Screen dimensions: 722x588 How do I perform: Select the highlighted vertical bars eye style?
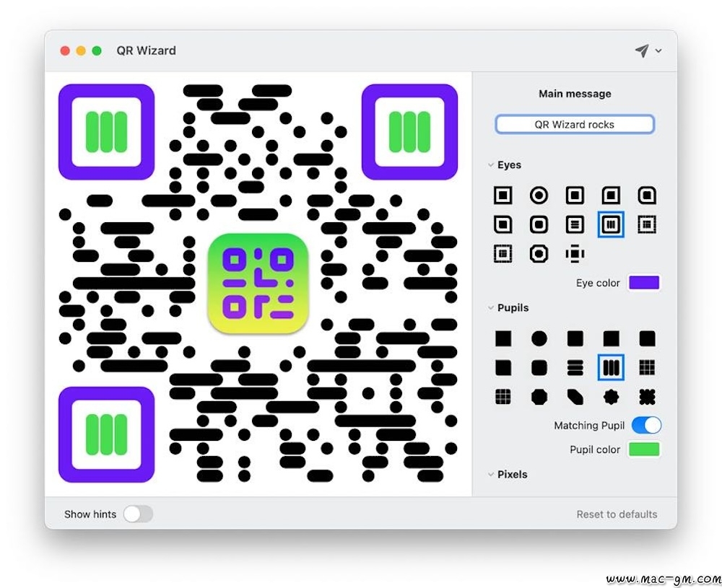[x=611, y=224]
